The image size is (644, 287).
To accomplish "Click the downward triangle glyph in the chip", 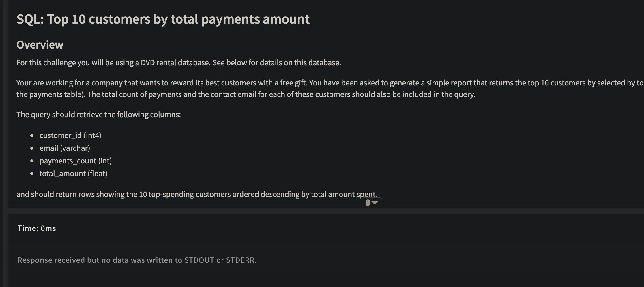I will [375, 203].
